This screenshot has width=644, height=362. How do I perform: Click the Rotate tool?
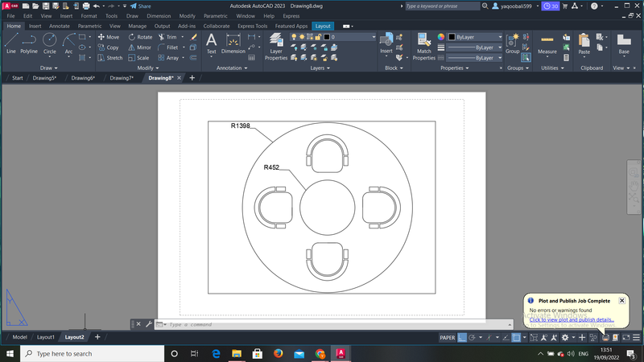tap(140, 37)
